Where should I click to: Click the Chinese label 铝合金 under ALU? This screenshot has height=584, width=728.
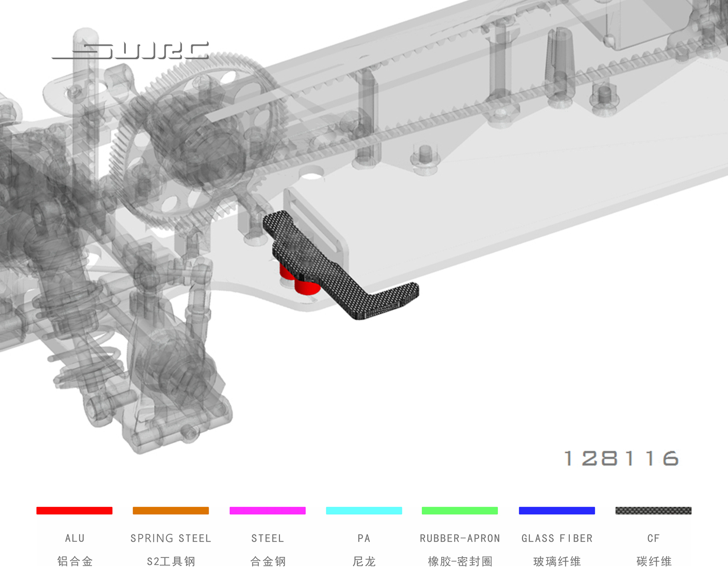(x=75, y=562)
